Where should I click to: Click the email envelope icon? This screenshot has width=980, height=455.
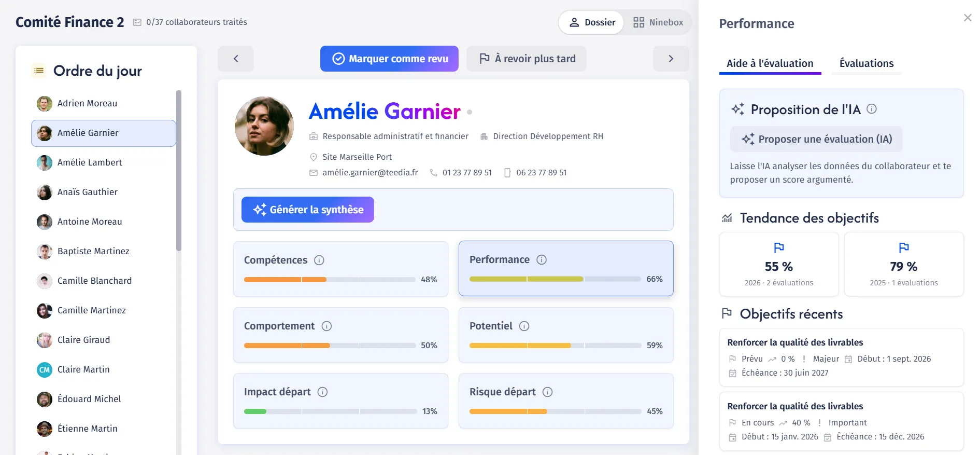[x=314, y=173]
